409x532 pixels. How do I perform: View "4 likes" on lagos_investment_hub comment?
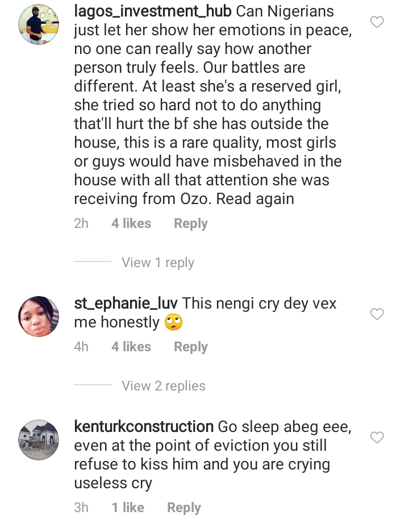131,223
